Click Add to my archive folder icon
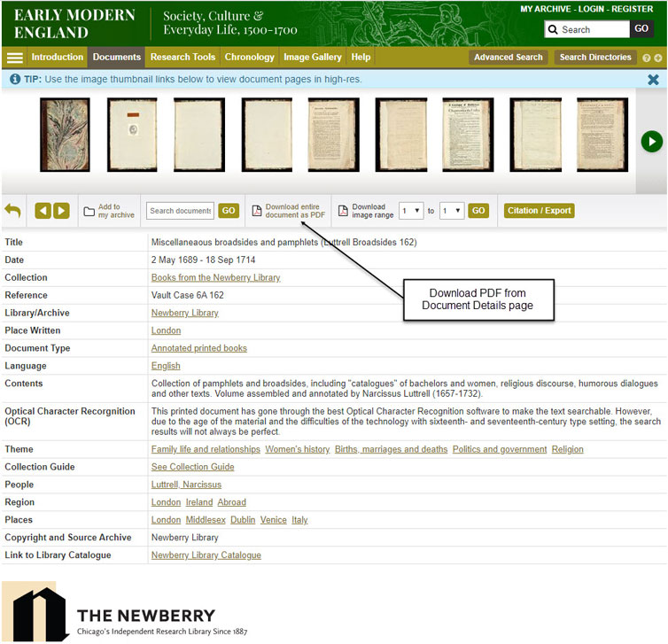The image size is (668, 644). pyautogui.click(x=89, y=211)
